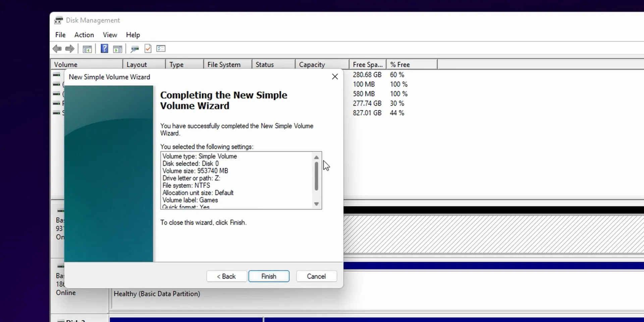
Task: Click the settings list scroll down arrow
Action: [x=316, y=204]
